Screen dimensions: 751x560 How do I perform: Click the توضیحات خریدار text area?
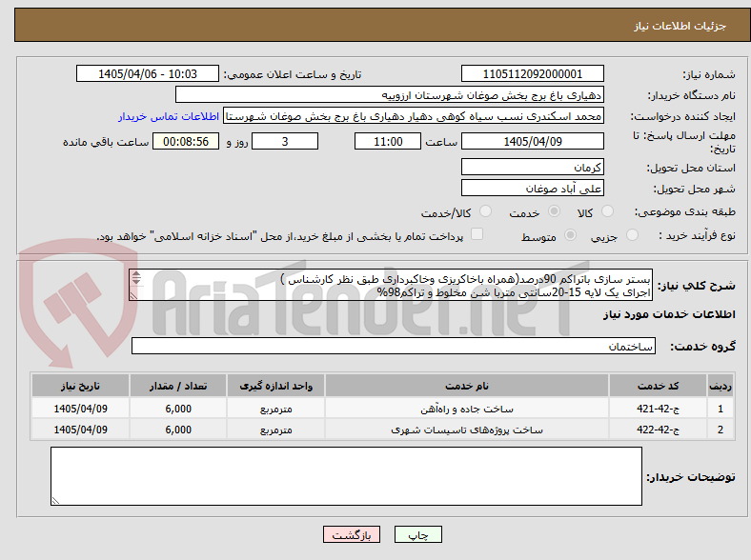(346, 476)
